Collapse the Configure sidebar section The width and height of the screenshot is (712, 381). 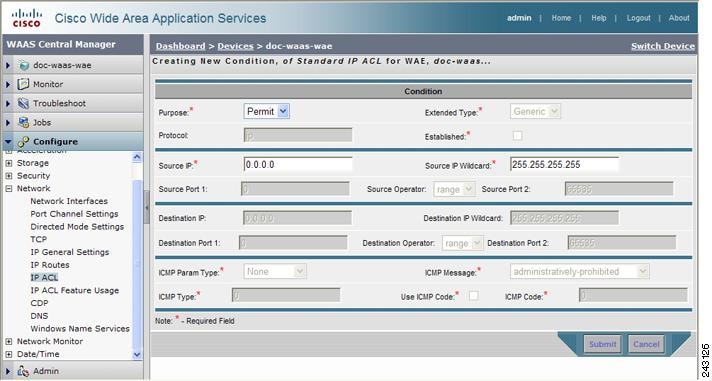[x=8, y=142]
